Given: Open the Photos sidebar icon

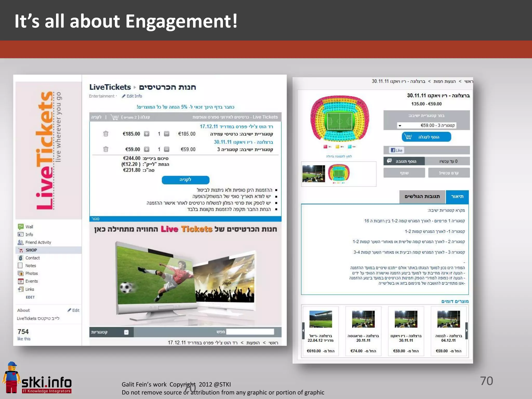Looking at the screenshot, I should tap(21, 273).
